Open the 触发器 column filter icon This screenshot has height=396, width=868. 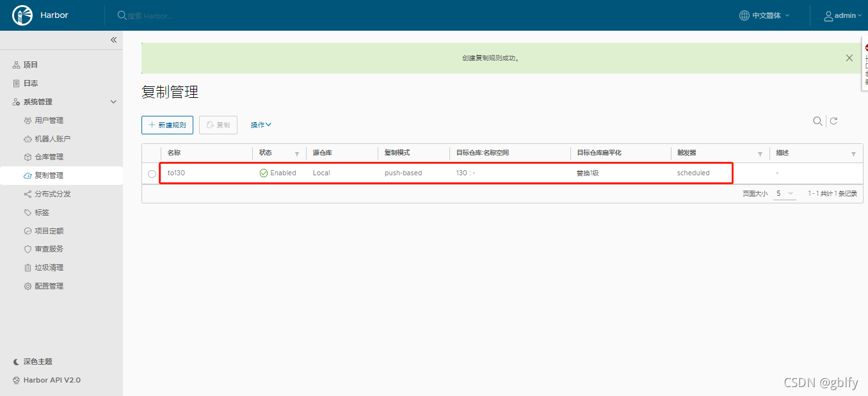coord(760,154)
